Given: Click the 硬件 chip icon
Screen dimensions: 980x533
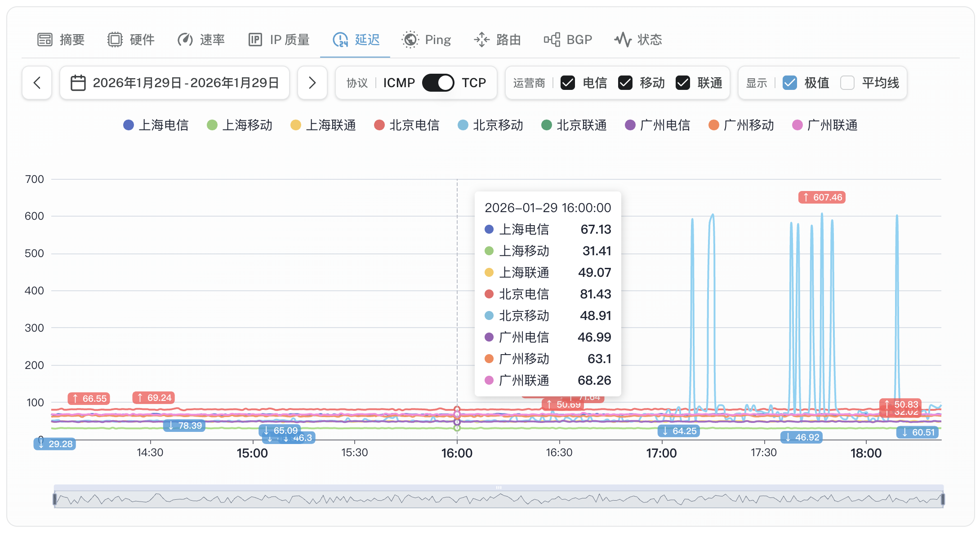Looking at the screenshot, I should pos(115,40).
